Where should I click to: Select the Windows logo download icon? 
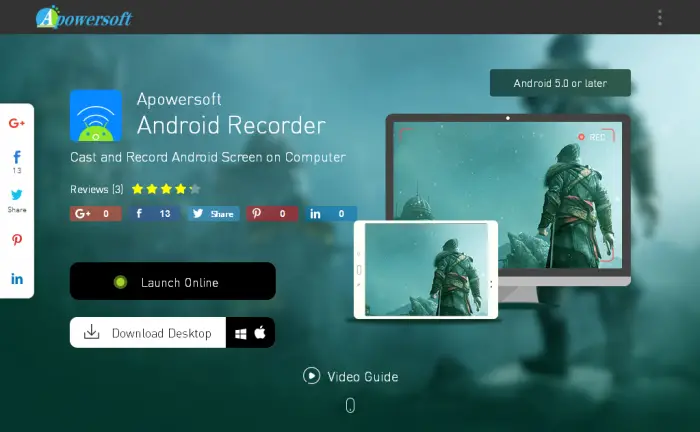tap(241, 334)
